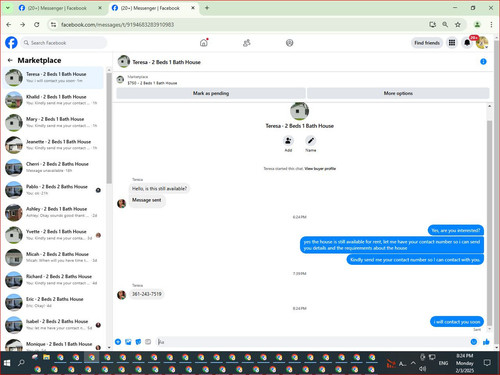The width and height of the screenshot is (500, 375).
Task: Open Windows notification center icon
Action: coord(487,363)
